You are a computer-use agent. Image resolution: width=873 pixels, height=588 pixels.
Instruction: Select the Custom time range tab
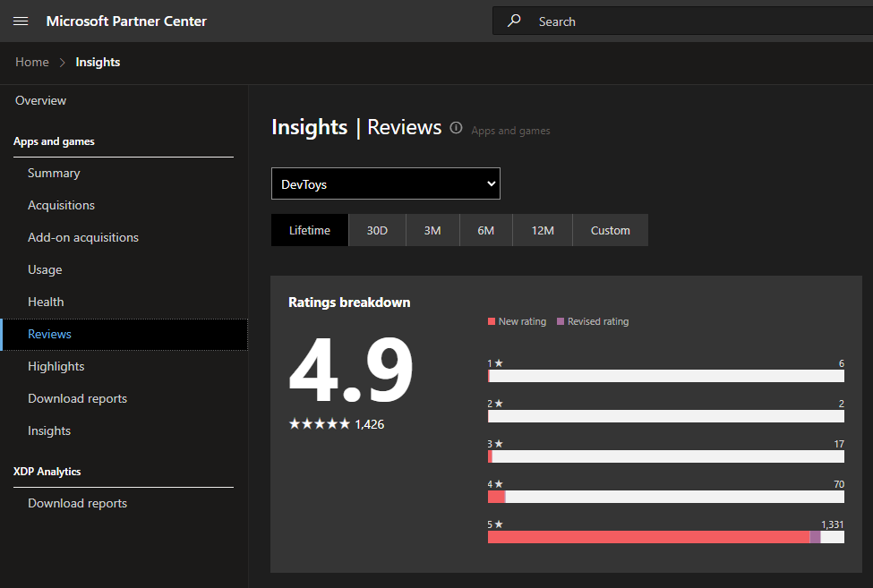click(x=610, y=230)
